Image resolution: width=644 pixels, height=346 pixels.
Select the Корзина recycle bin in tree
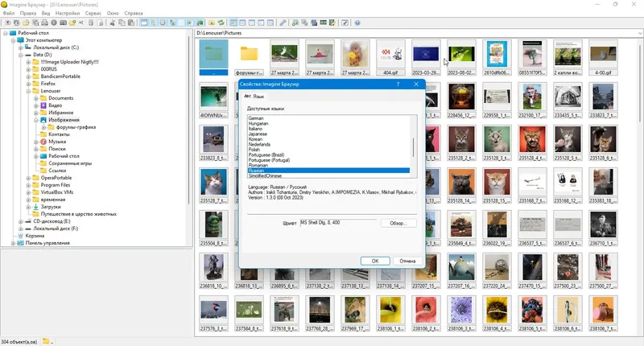coord(35,236)
